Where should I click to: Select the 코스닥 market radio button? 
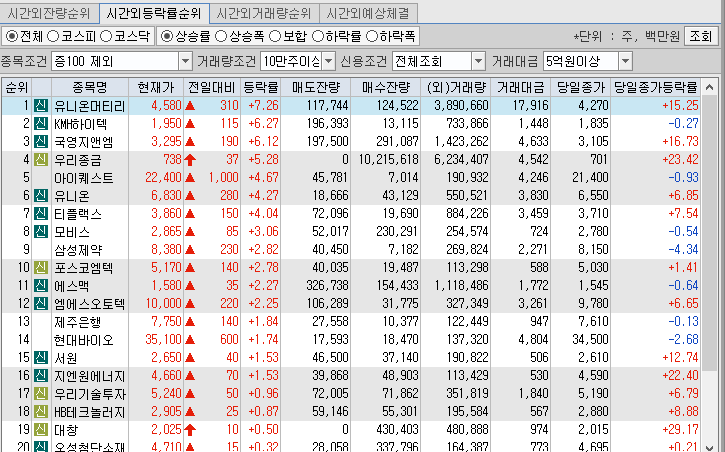pos(106,36)
